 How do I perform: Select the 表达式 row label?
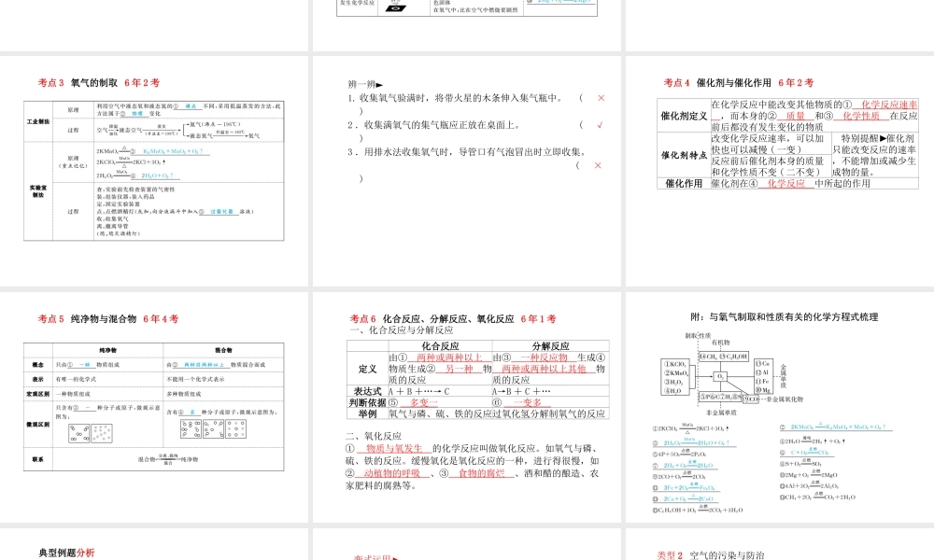click(x=367, y=391)
